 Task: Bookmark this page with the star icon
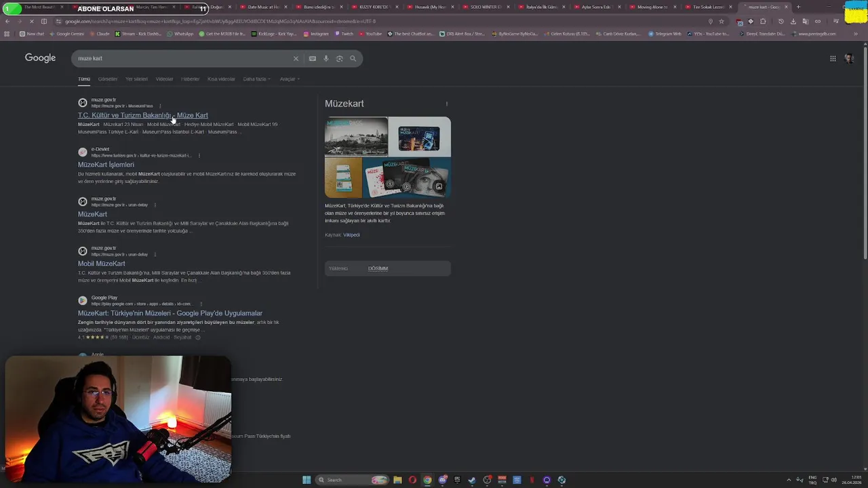[x=722, y=21]
